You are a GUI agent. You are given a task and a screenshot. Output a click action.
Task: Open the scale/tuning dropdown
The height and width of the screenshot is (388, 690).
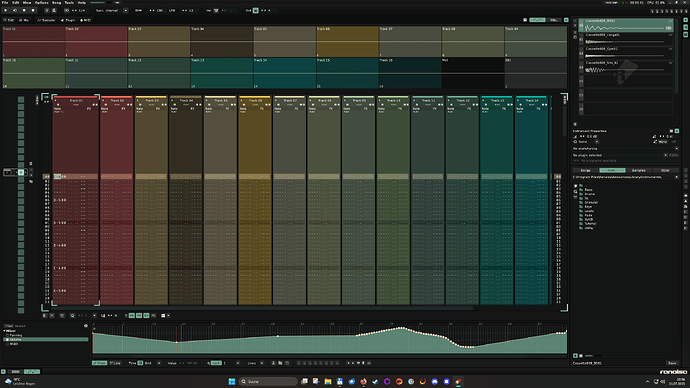click(626, 149)
